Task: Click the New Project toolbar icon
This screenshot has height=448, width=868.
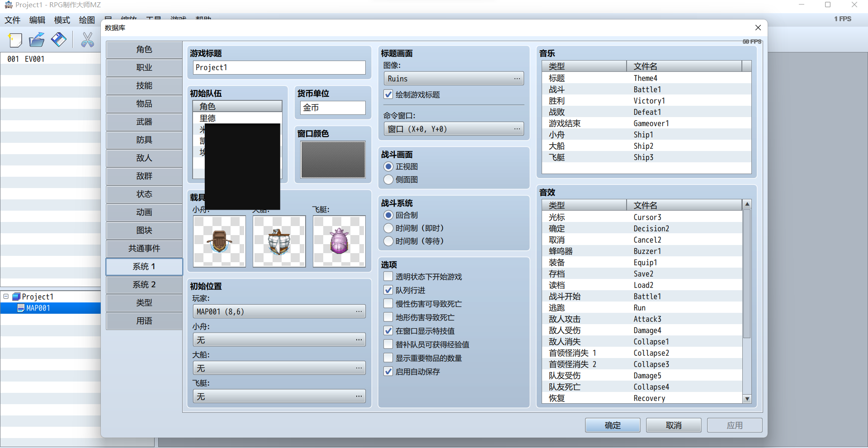Action: click(15, 40)
